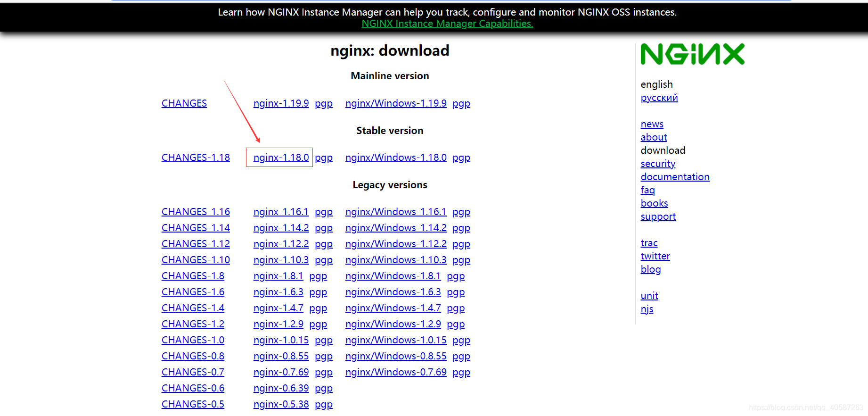The height and width of the screenshot is (416, 868).
Task: Open the njs link
Action: click(647, 309)
